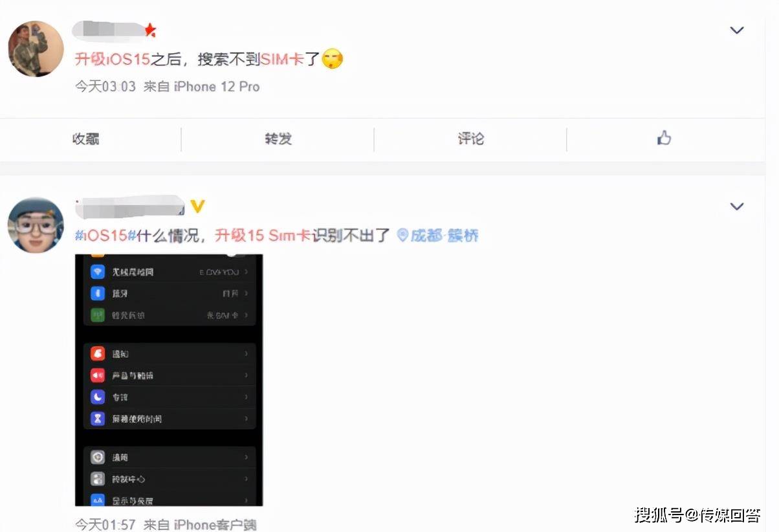This screenshot has width=779, height=532.
Task: Click location pin icon before 成都·簇桥
Action: pos(402,235)
